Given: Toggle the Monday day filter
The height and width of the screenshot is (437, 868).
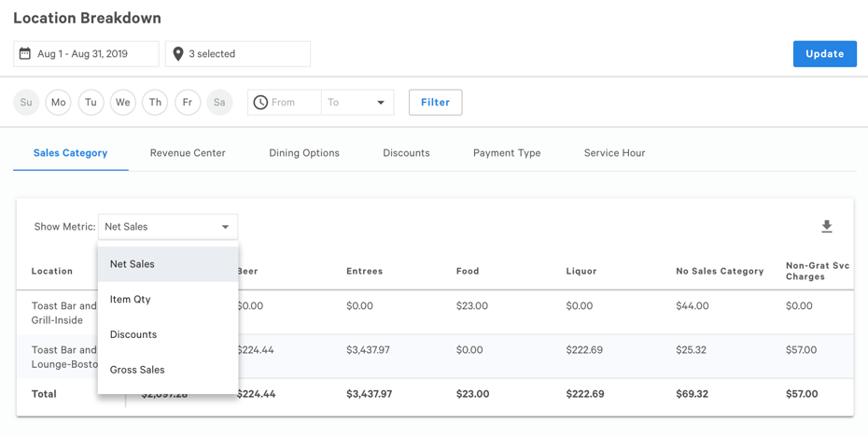Looking at the screenshot, I should (x=59, y=103).
